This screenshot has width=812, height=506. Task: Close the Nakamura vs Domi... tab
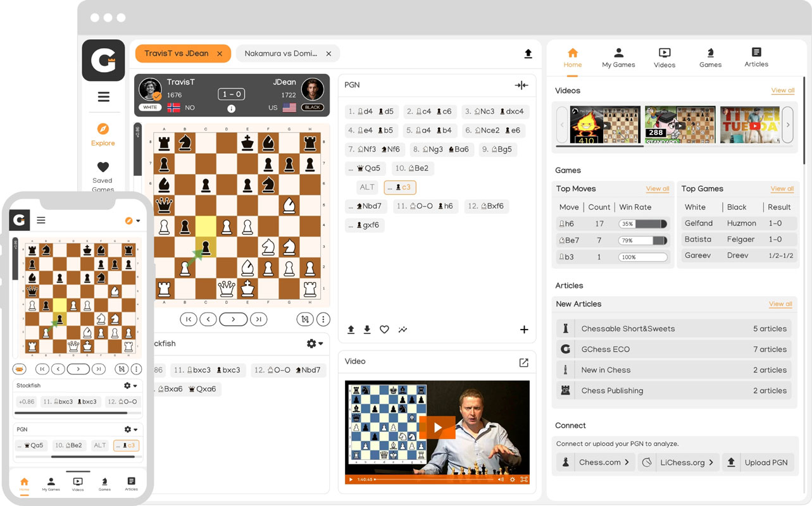(x=328, y=54)
